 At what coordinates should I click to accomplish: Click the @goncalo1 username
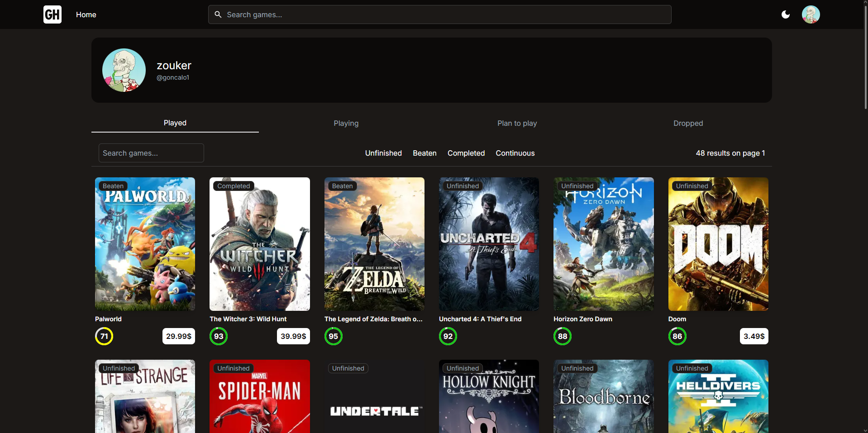pyautogui.click(x=173, y=77)
